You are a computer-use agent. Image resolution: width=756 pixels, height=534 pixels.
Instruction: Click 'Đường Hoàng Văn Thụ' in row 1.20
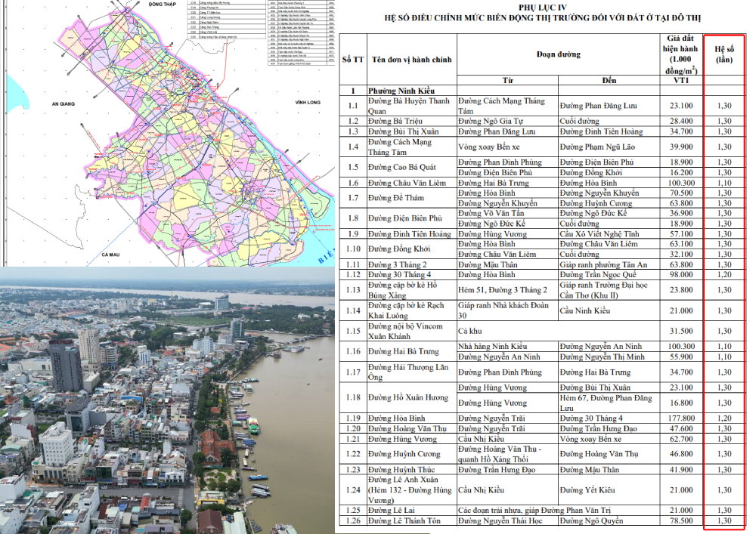[x=407, y=428]
